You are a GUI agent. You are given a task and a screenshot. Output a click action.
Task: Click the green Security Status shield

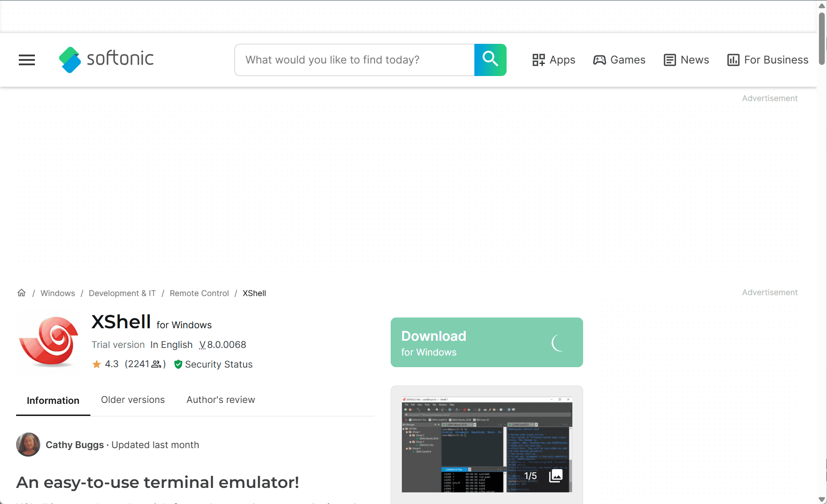pos(178,364)
